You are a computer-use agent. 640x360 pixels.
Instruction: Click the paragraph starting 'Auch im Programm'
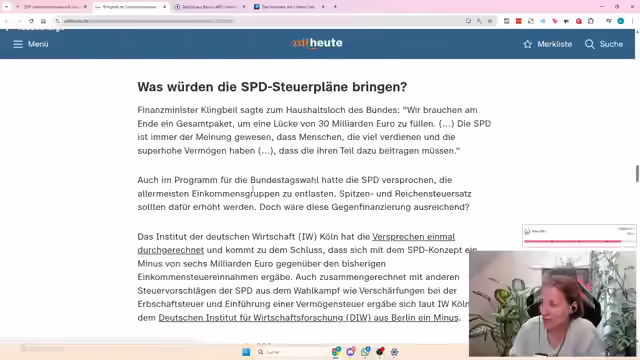(x=304, y=193)
